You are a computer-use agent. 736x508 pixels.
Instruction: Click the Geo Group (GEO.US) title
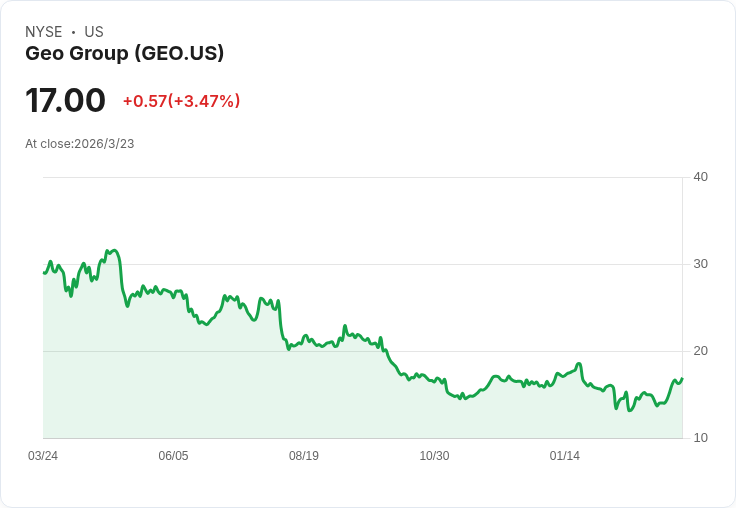click(x=124, y=54)
